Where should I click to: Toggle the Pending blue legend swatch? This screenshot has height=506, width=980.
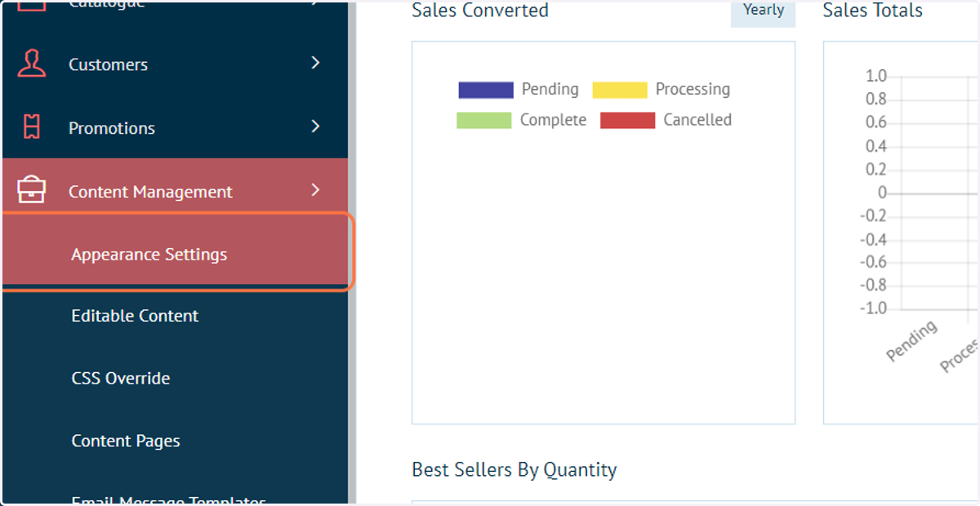click(x=486, y=90)
